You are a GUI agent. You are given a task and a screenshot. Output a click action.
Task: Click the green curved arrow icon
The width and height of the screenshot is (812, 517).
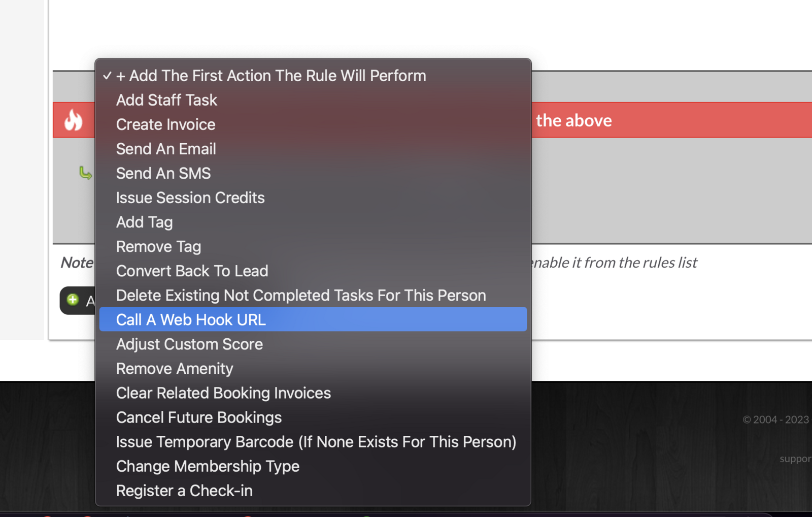click(x=85, y=173)
